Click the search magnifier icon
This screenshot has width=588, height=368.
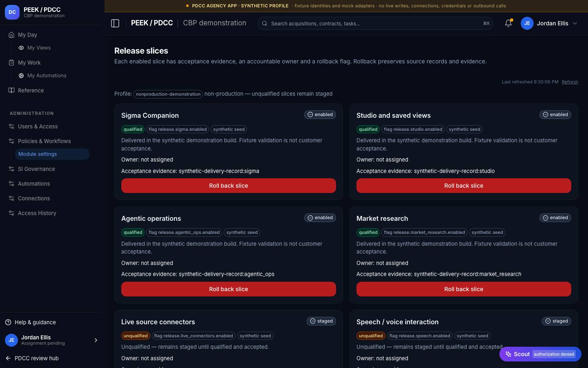tap(265, 23)
